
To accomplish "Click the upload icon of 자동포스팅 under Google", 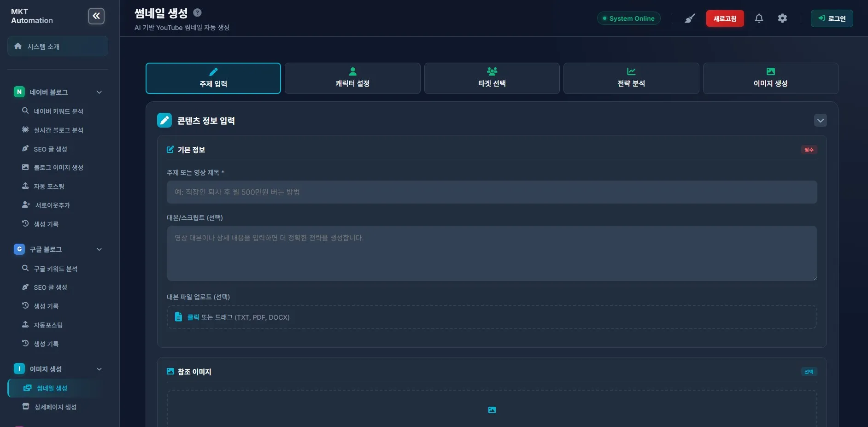I will [x=25, y=324].
